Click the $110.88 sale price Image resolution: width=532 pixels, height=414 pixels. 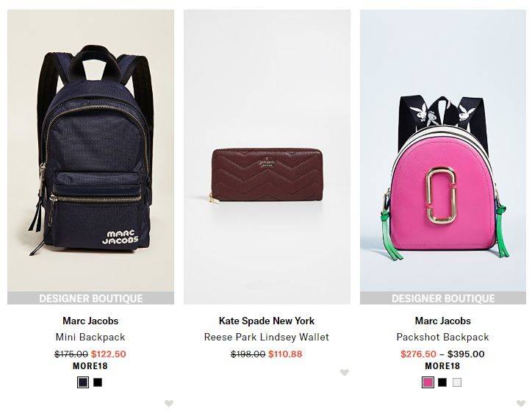coord(285,354)
